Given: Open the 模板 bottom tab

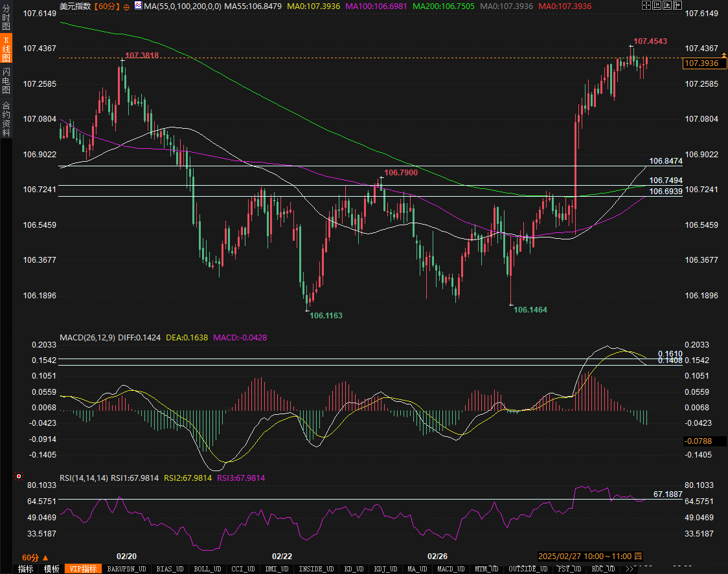Looking at the screenshot, I should pyautogui.click(x=52, y=569).
